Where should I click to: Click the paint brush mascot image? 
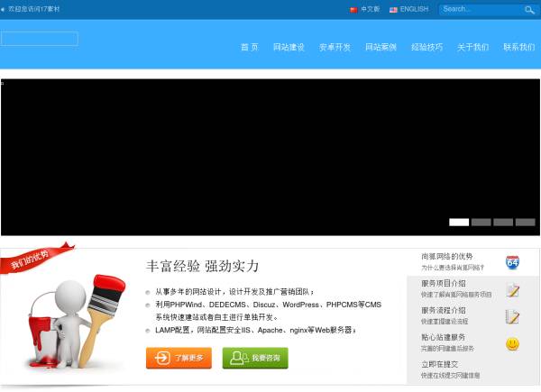point(77,322)
